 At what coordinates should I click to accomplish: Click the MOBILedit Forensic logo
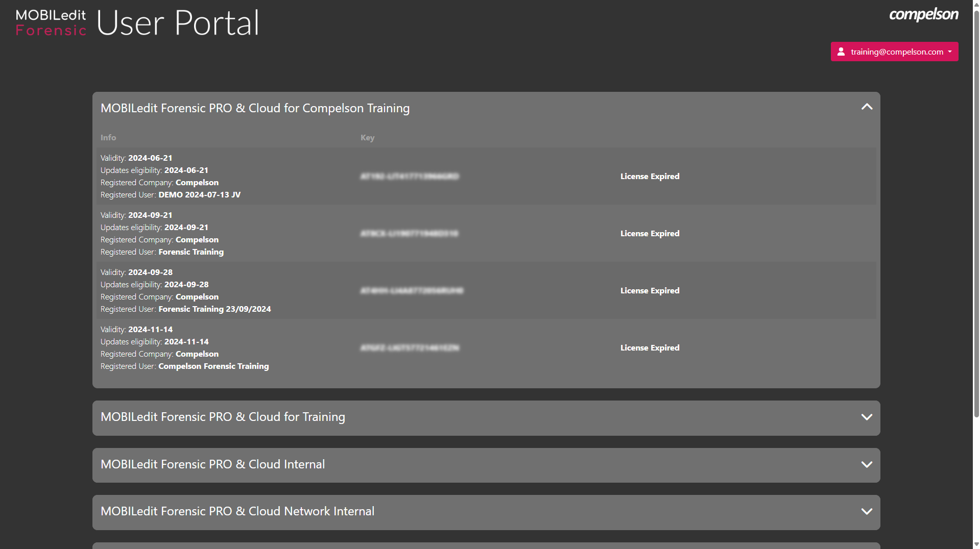click(x=51, y=23)
